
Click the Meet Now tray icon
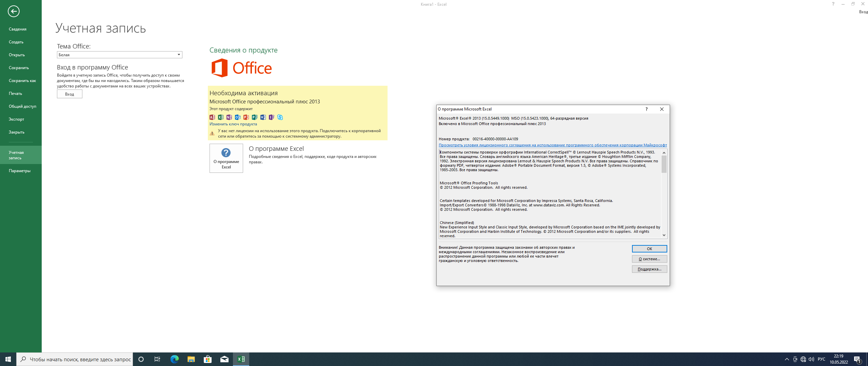point(795,359)
